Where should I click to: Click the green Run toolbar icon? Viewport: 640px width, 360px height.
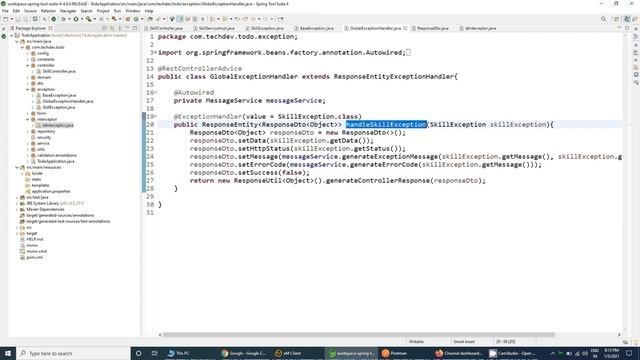76,19
